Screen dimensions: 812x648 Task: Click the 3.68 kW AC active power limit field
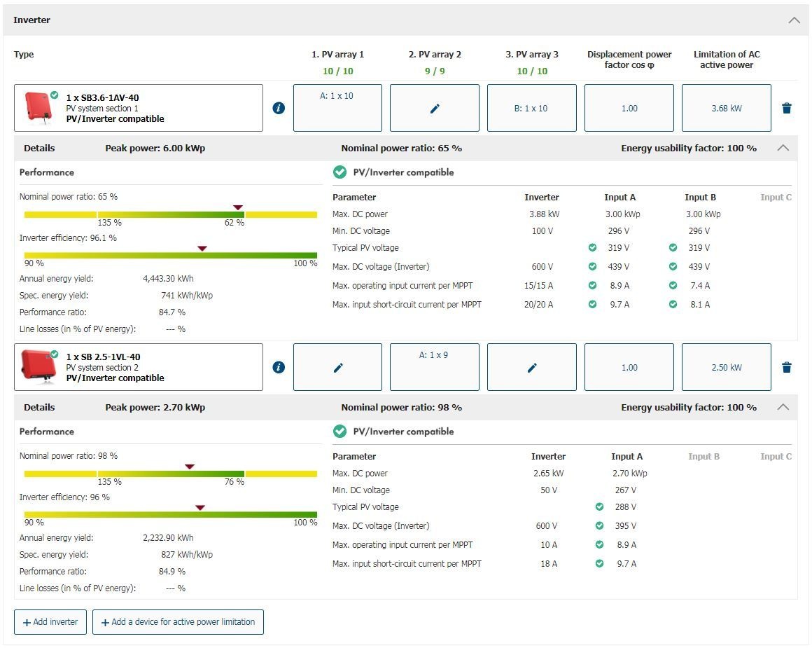726,108
